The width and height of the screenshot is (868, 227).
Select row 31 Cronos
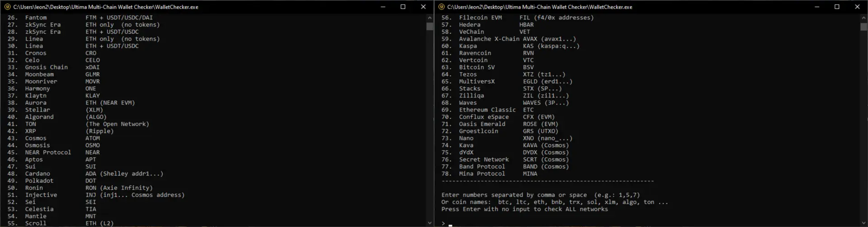pyautogui.click(x=52, y=53)
